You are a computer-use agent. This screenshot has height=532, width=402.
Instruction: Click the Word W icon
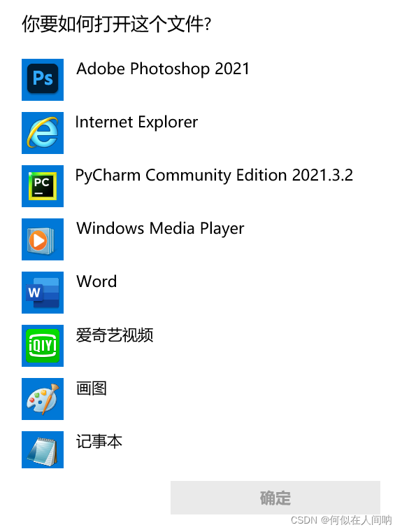(43, 293)
